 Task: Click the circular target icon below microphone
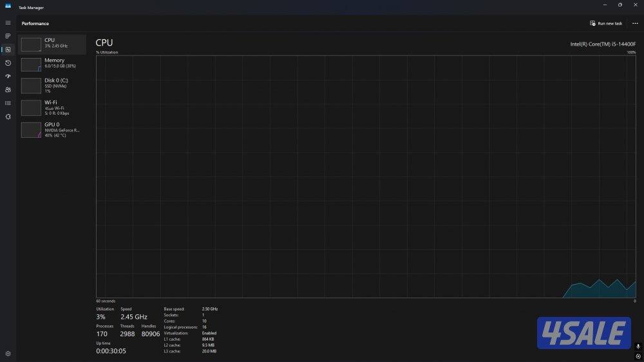click(638, 356)
